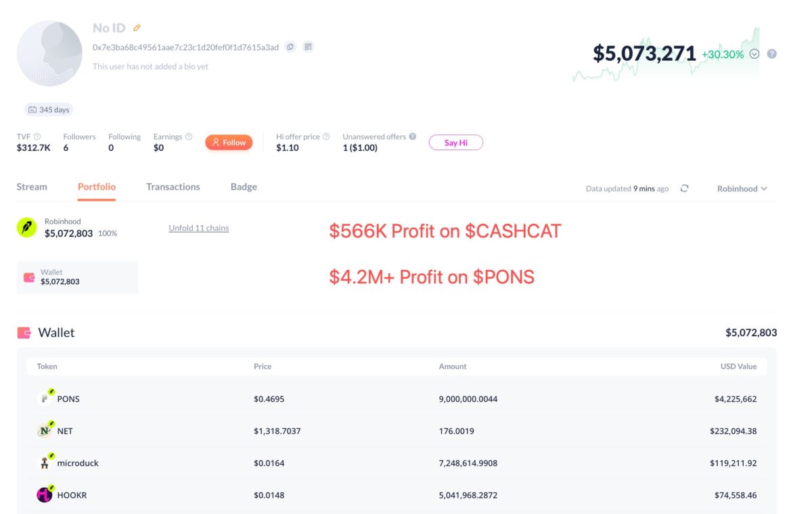Switch to the Transactions tab
Viewport: 812px width, 514px height.
click(173, 187)
